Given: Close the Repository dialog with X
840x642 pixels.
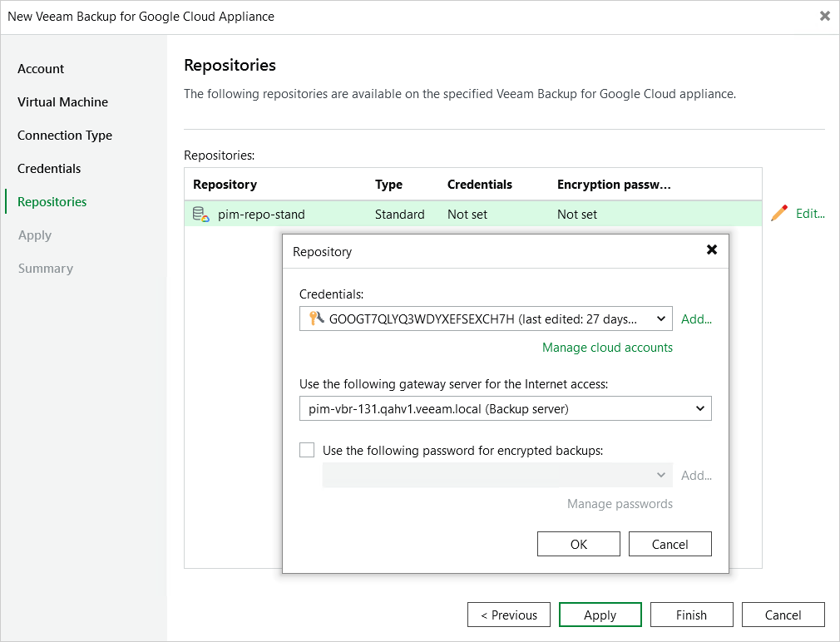Looking at the screenshot, I should (711, 249).
